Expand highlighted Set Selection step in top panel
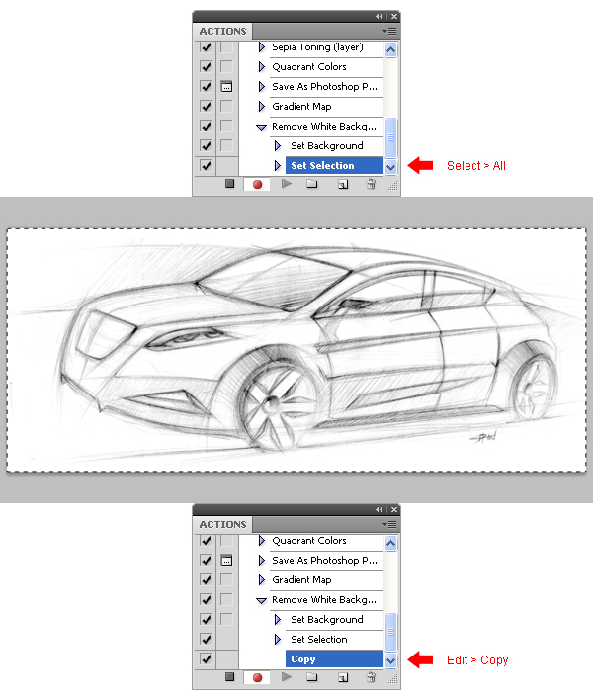The image size is (593, 700). [x=277, y=166]
